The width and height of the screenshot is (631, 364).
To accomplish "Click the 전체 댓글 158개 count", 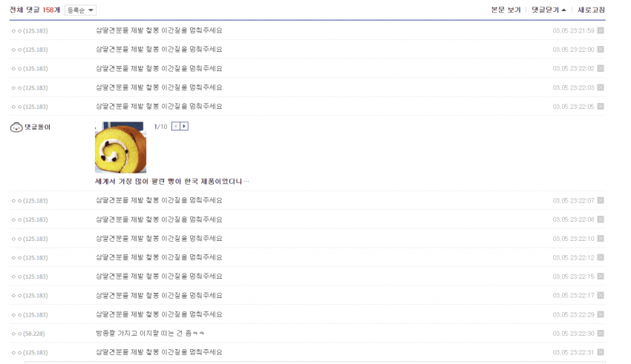I will pyautogui.click(x=35, y=10).
